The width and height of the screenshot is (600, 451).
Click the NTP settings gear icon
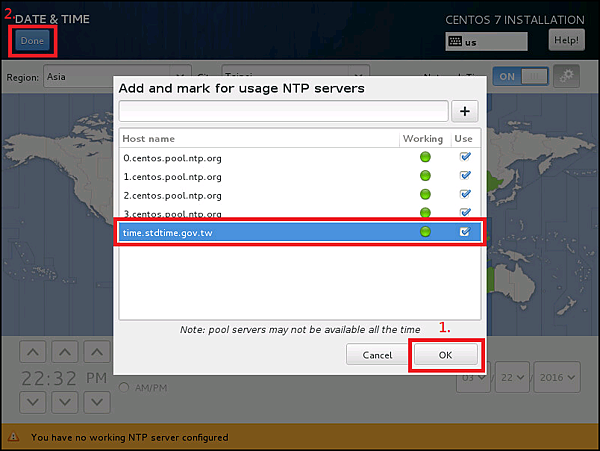(566, 76)
